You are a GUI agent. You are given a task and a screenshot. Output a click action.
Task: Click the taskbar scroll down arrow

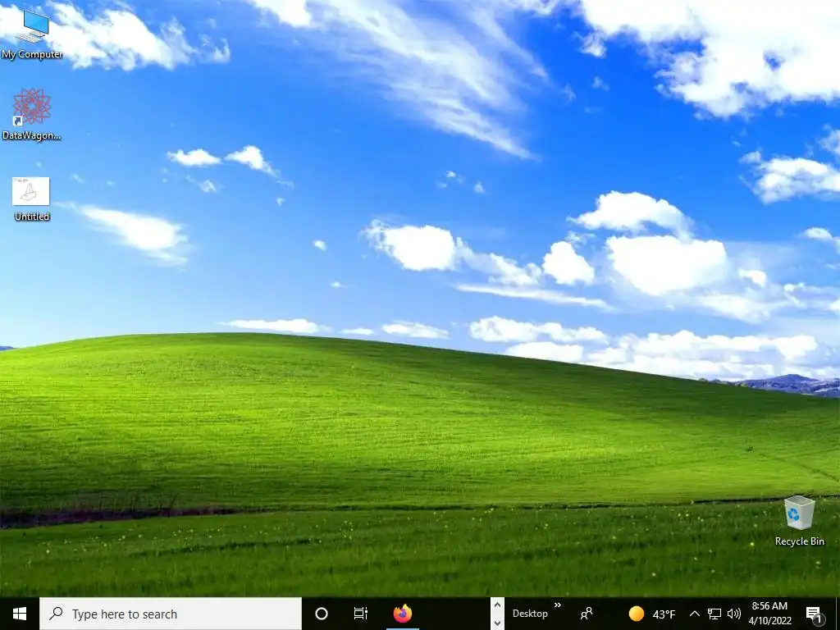(497, 623)
